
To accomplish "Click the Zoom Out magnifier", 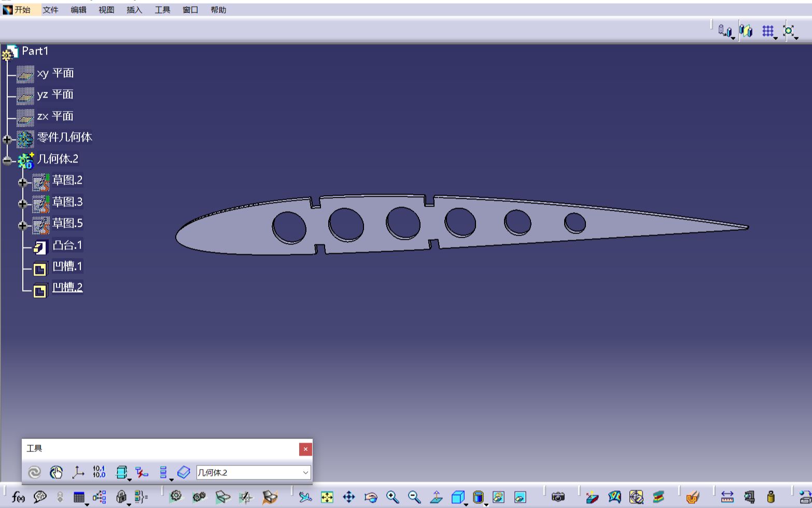I will click(x=414, y=497).
